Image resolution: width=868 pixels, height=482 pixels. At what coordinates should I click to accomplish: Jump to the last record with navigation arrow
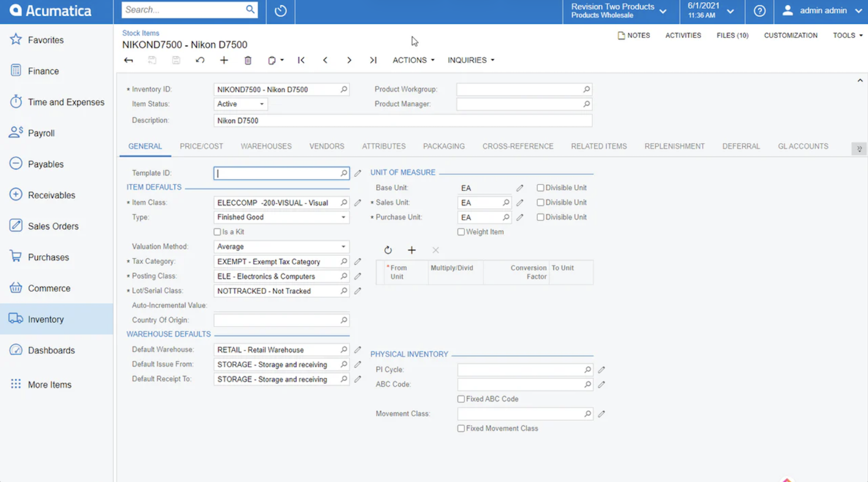373,60
